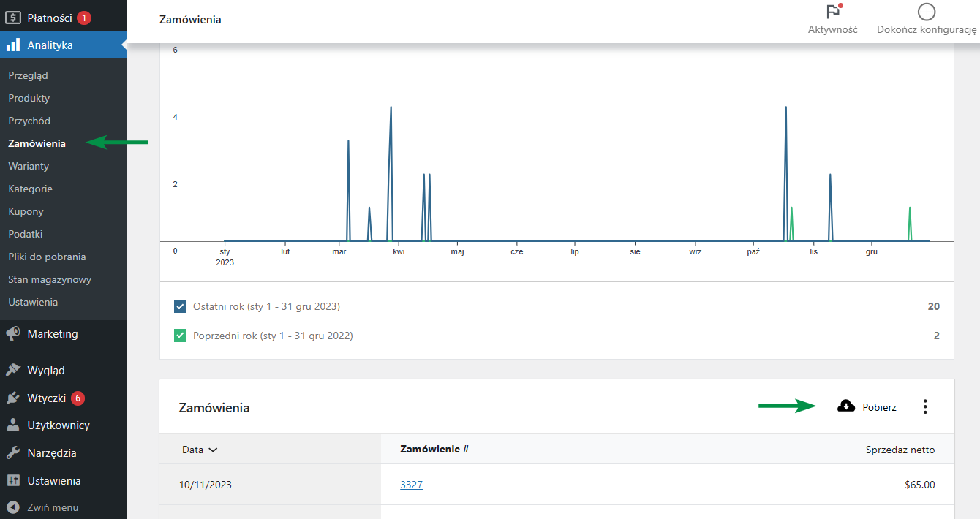This screenshot has width=980, height=519.
Task: Sort by the Data column arrow
Action: pos(213,450)
